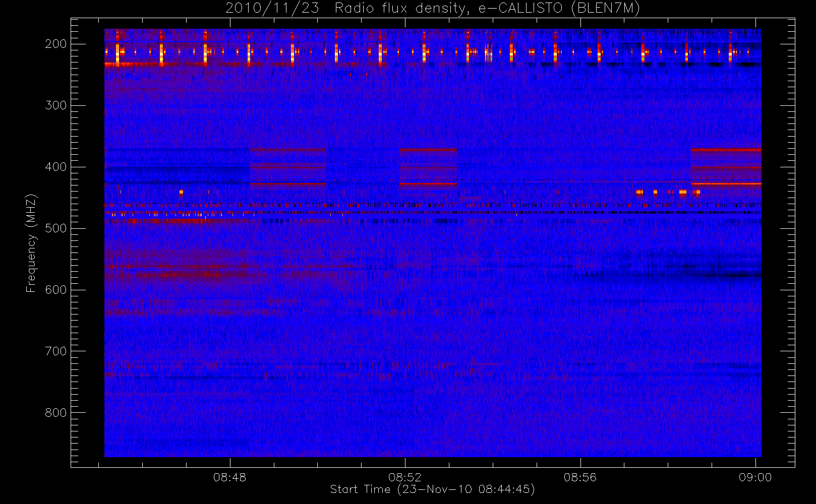
Task: Select the 200 frequency tick label
Action: click(56, 44)
